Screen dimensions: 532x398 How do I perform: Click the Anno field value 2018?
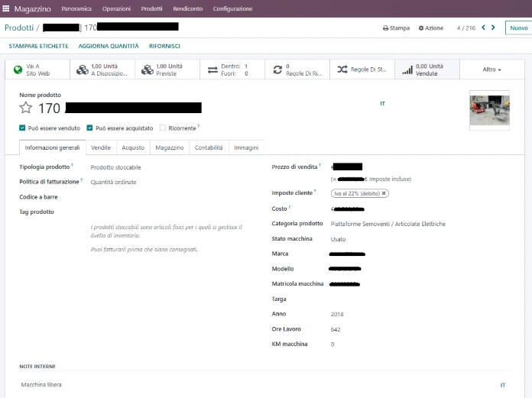[337, 314]
